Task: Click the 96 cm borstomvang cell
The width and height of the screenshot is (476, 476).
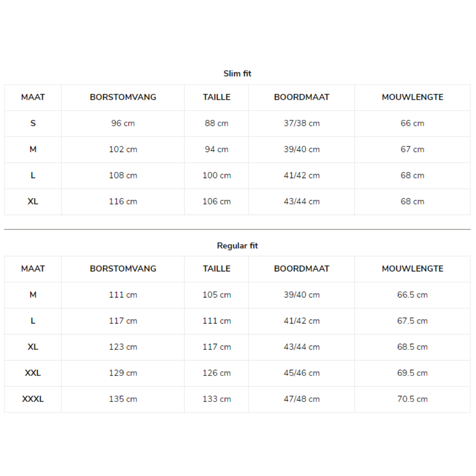Action: (x=123, y=123)
